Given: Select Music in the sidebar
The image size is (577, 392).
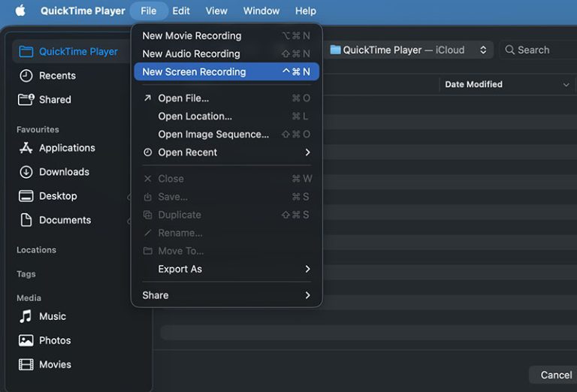Looking at the screenshot, I should point(53,316).
